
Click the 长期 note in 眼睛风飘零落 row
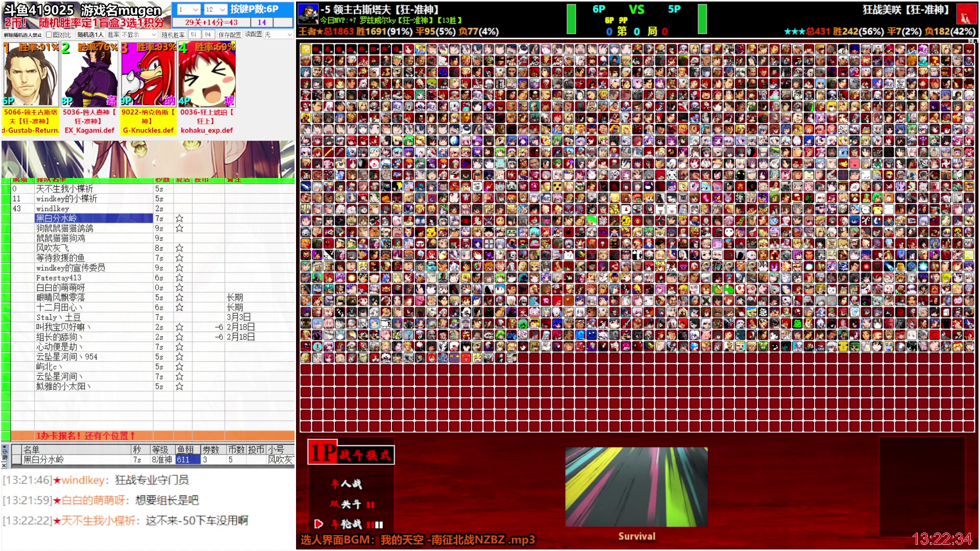point(235,297)
